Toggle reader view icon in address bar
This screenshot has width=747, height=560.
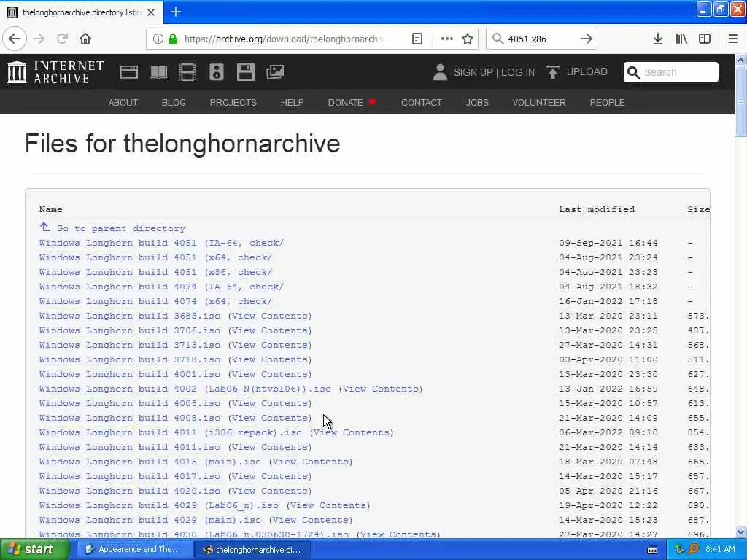(417, 39)
